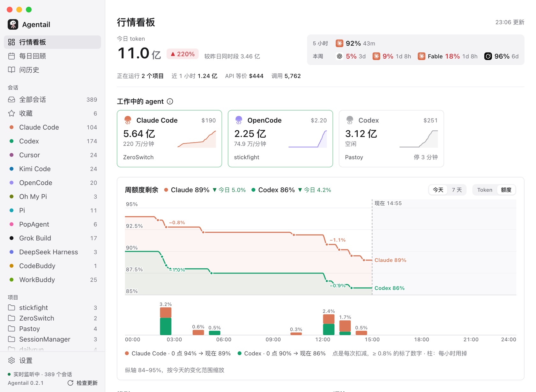Click the 正在运行 2 个项目 link
Screen dimensions: 536x392
[x=140, y=76]
